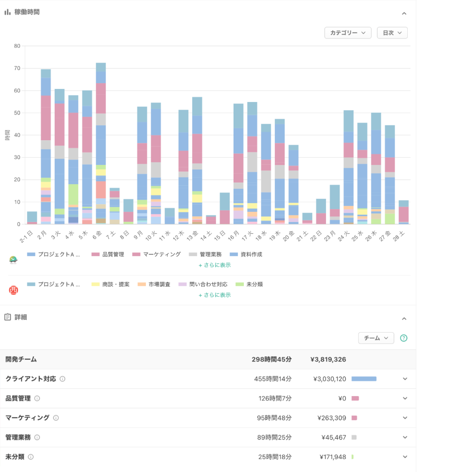Click info icon next to クライアント対応
Image resolution: width=476 pixels, height=472 pixels.
click(62, 379)
